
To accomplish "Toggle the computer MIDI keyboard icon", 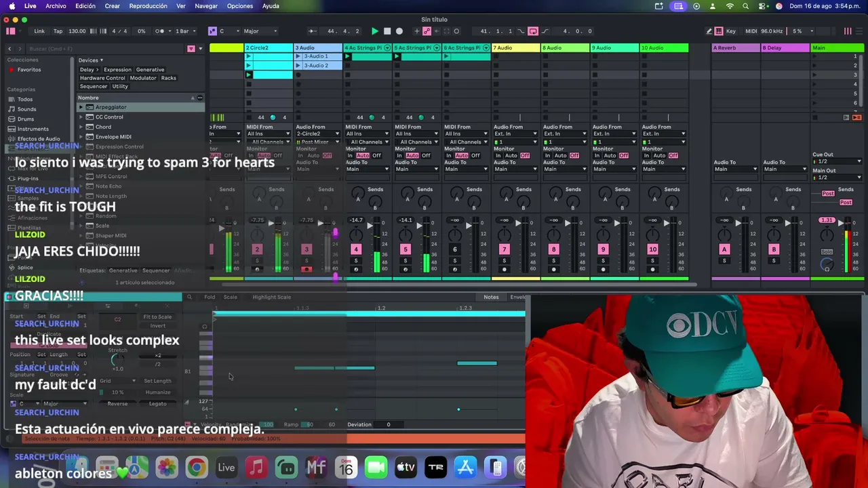I will coord(720,31).
